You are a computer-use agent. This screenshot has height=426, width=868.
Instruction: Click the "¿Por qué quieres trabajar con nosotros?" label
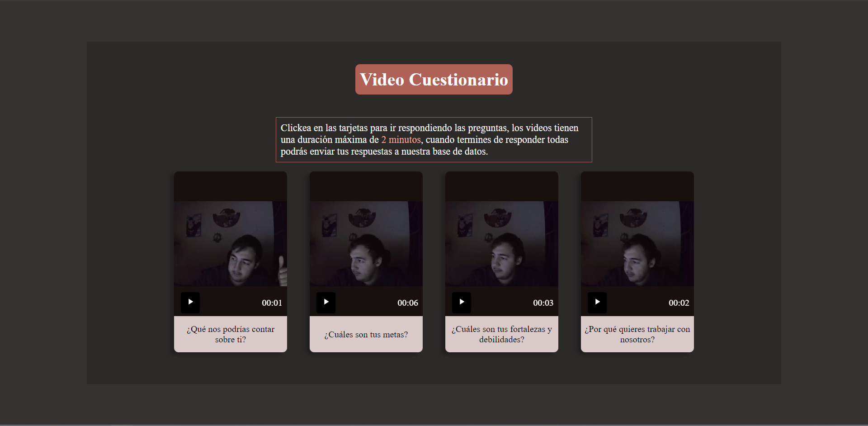[x=637, y=334]
